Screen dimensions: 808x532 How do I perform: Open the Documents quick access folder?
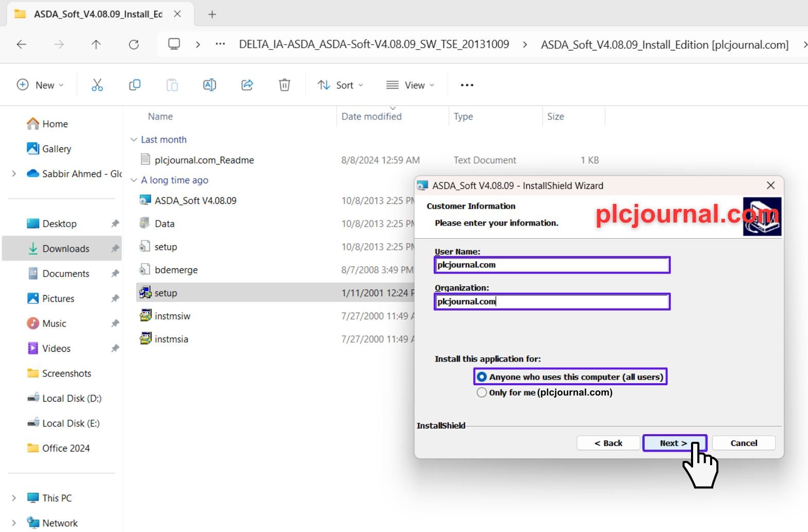(58, 274)
